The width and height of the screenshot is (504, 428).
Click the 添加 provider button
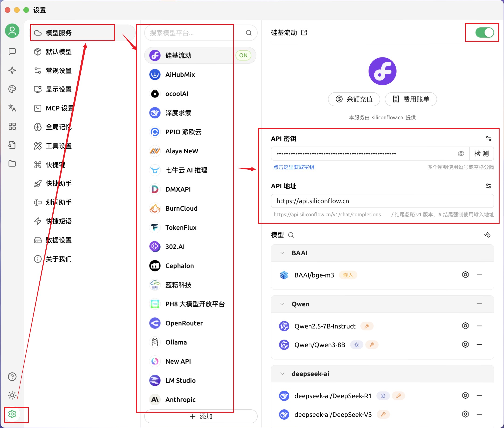tap(201, 416)
